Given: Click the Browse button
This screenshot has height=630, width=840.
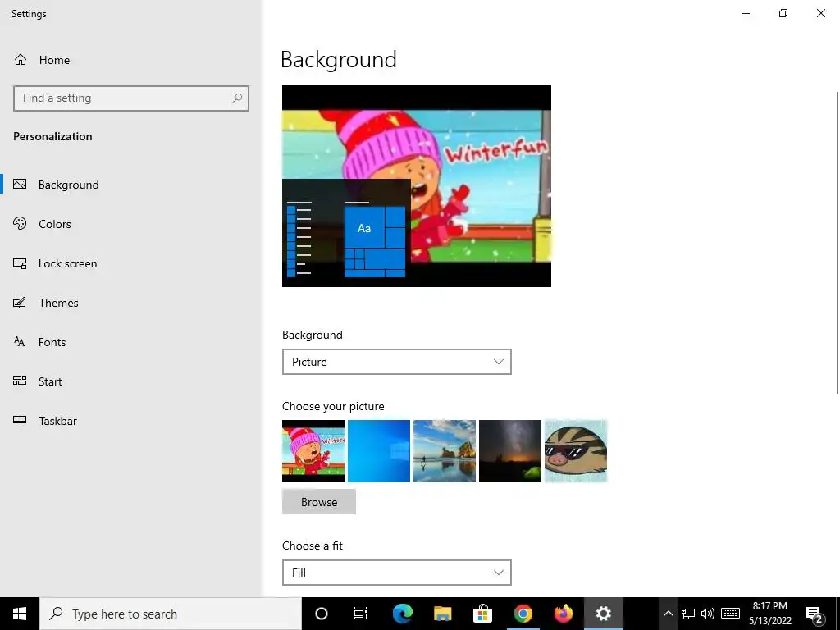Looking at the screenshot, I should pos(319,502).
